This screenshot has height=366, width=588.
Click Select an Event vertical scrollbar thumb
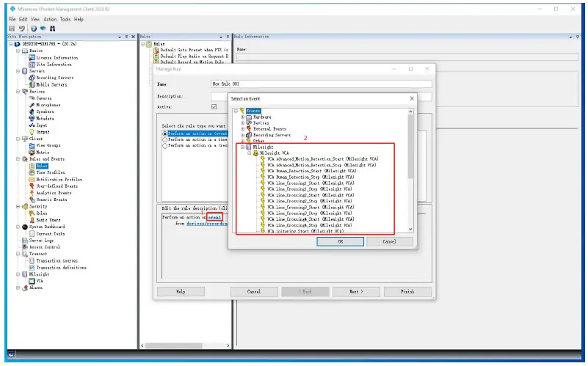coord(410,146)
